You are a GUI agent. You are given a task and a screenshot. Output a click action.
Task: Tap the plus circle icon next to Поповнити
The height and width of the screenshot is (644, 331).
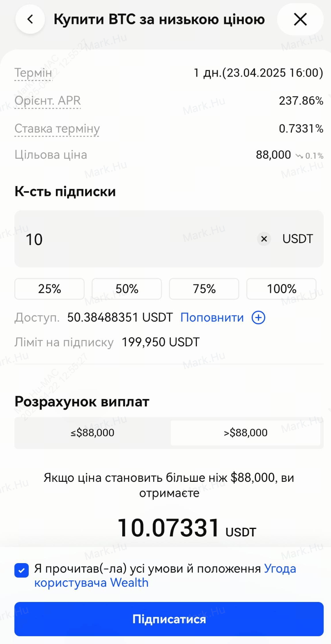pos(258,318)
